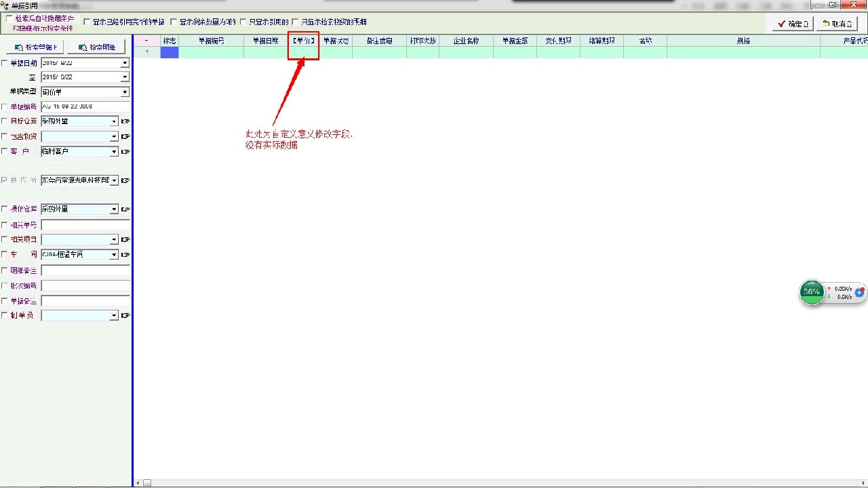Image resolution: width=868 pixels, height=488 pixels.
Task: Click the lookup hand icon beside 相关项目
Action: tap(125, 240)
